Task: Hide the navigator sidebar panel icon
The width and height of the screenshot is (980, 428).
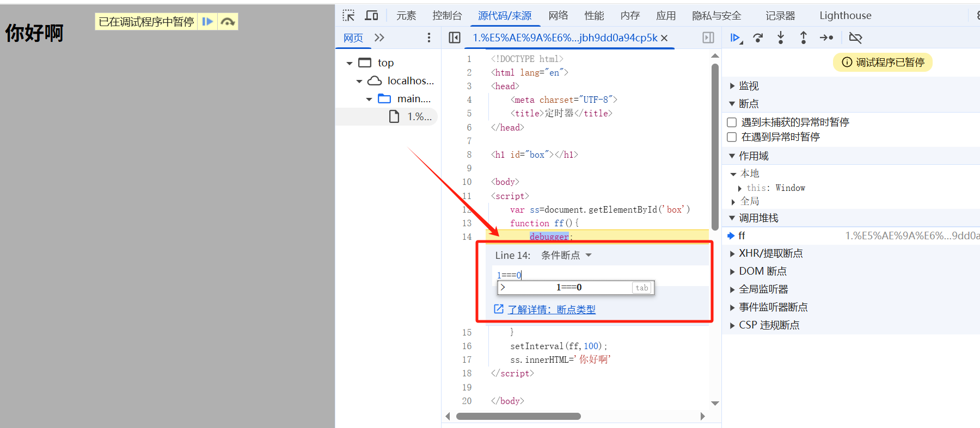Action: point(455,38)
